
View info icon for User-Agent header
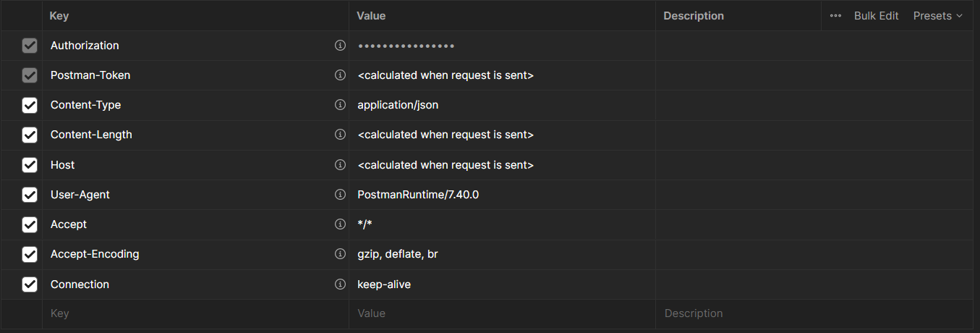(x=340, y=195)
